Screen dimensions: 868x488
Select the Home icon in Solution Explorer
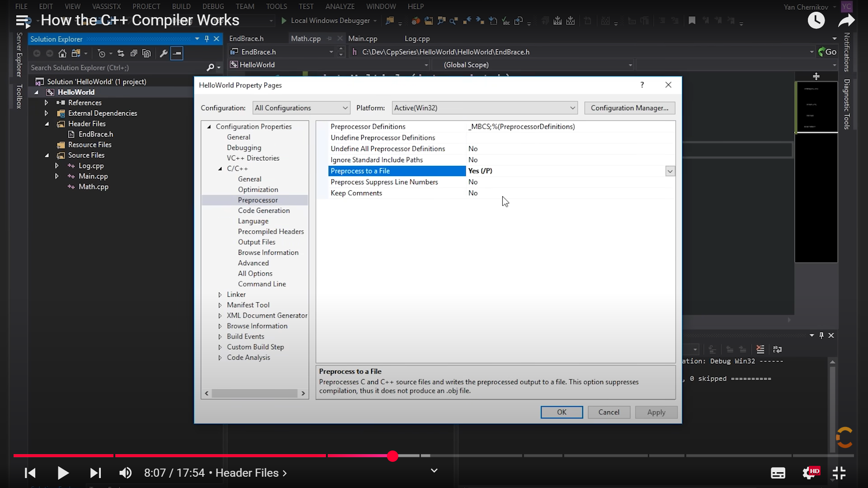coord(62,53)
